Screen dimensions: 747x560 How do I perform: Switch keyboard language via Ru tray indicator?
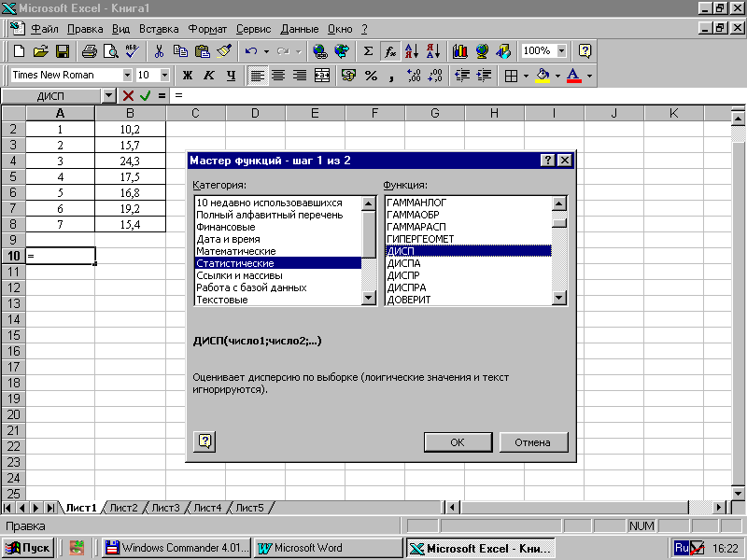coord(682,548)
